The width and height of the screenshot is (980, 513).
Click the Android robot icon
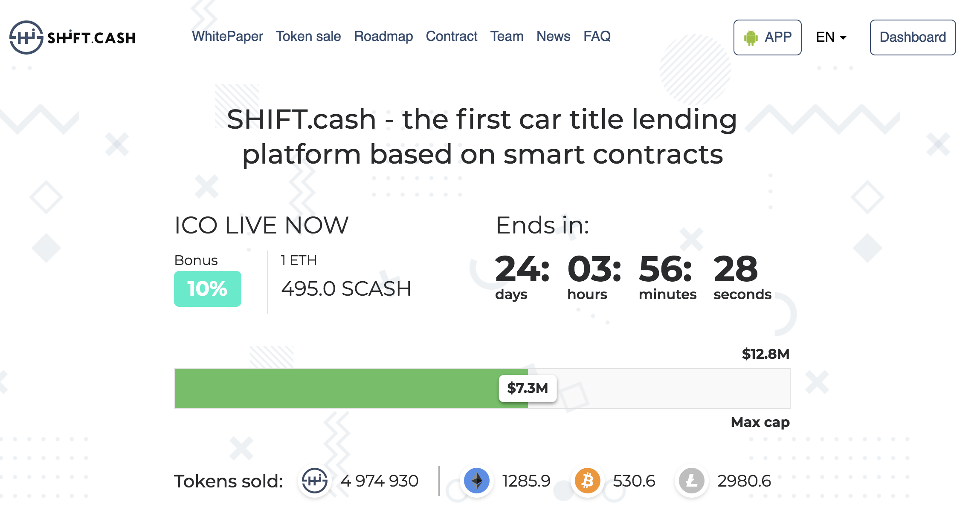click(x=751, y=37)
